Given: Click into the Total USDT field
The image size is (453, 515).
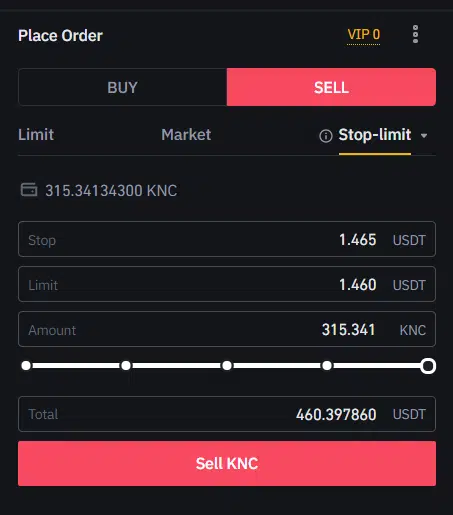Looking at the screenshot, I should click(227, 414).
